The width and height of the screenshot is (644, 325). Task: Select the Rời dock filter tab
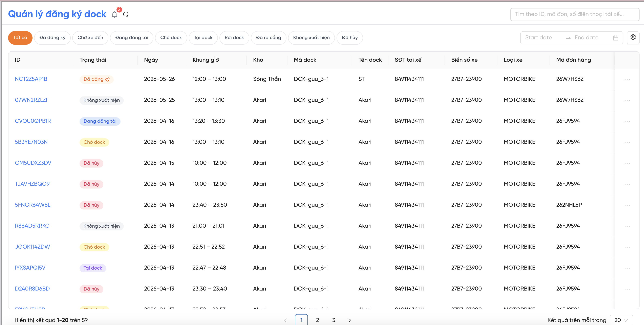(x=234, y=38)
